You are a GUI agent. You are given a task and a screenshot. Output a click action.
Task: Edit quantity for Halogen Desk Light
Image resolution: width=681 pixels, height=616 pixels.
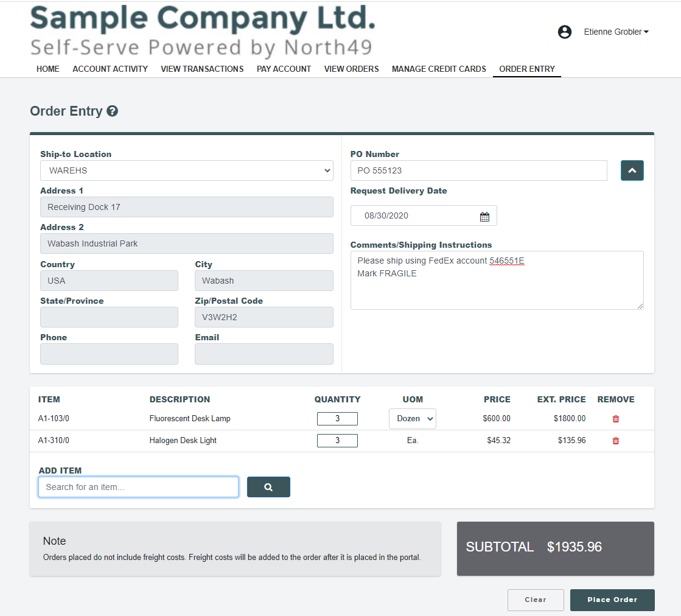point(337,441)
